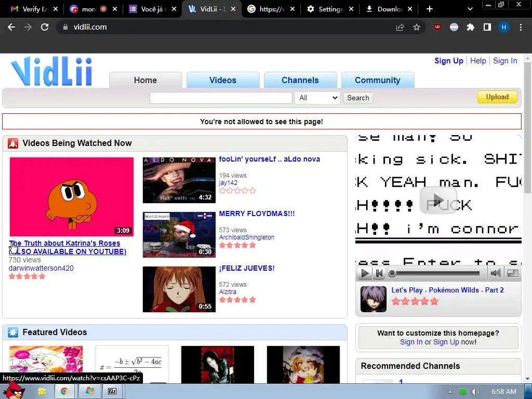Viewport: 532px width, 399px height.
Task: Click the Sign Up link in header
Action: tap(449, 61)
